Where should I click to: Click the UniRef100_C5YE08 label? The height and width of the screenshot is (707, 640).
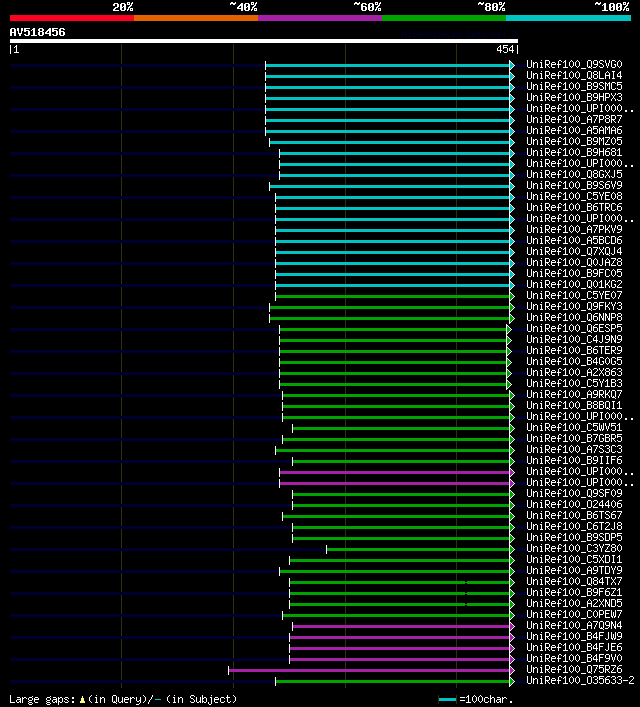click(574, 197)
